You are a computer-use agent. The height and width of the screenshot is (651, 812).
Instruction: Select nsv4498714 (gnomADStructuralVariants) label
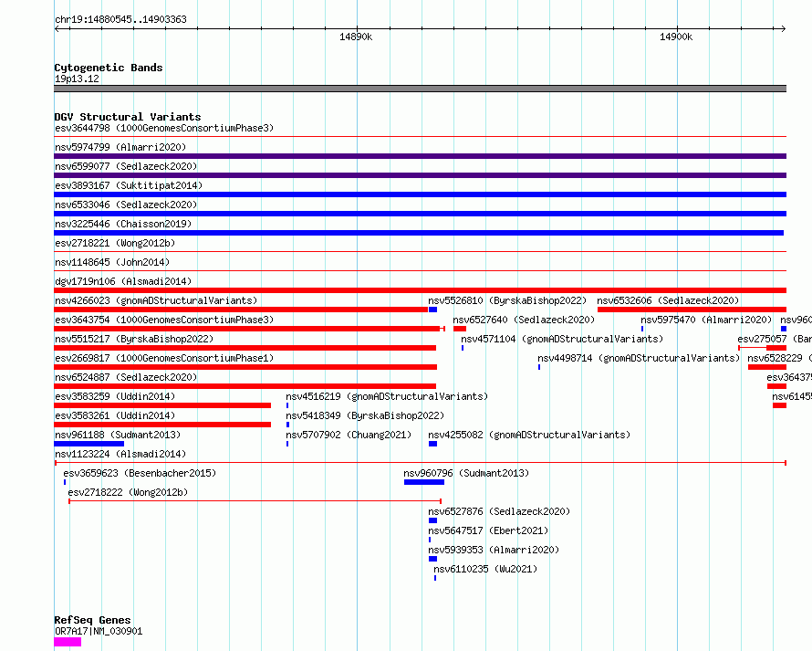click(639, 358)
